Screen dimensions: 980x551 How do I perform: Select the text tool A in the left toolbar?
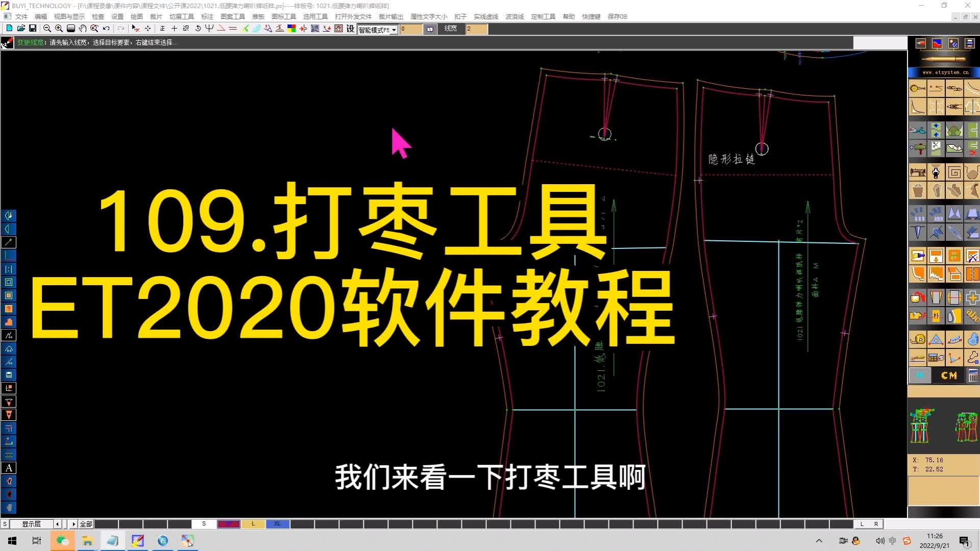[9, 468]
